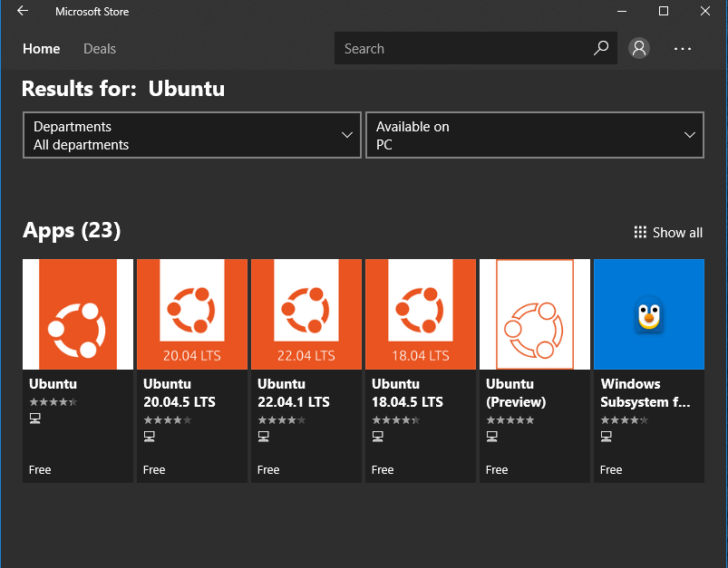This screenshot has height=568, width=728.
Task: Click the user profile avatar icon
Action: (638, 48)
